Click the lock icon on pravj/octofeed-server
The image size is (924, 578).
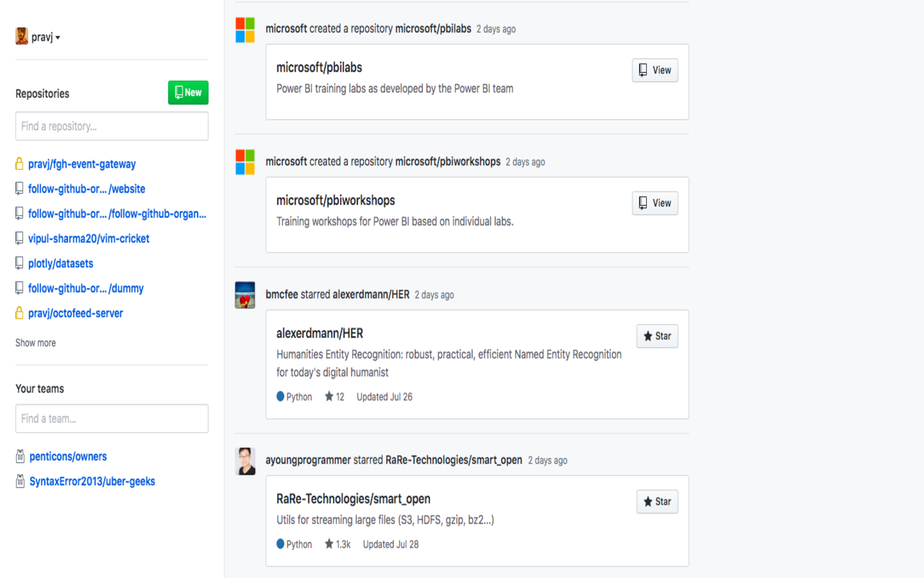tap(19, 313)
